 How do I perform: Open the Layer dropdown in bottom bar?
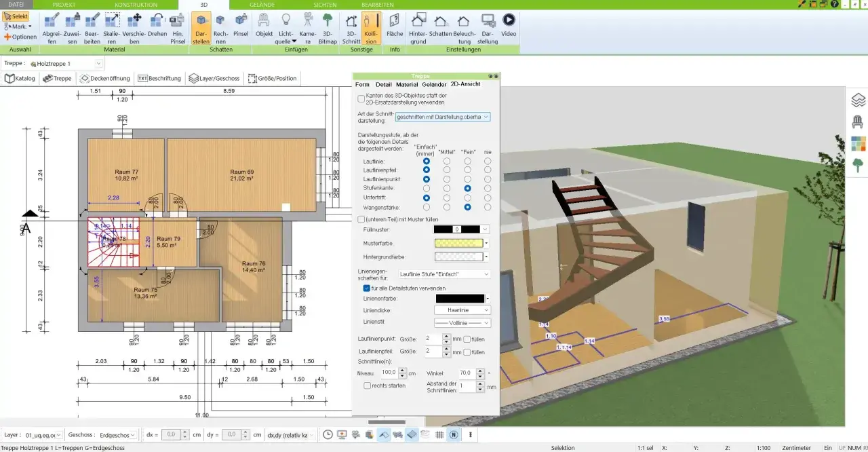[x=43, y=434]
